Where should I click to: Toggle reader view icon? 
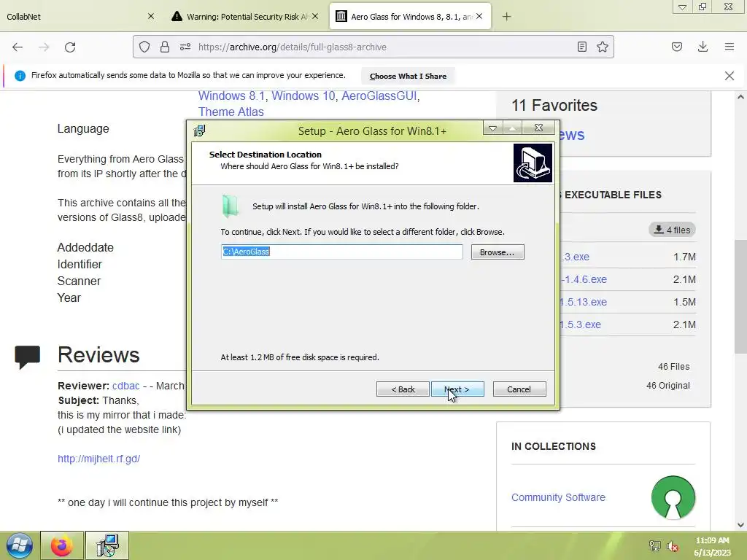[x=581, y=47]
